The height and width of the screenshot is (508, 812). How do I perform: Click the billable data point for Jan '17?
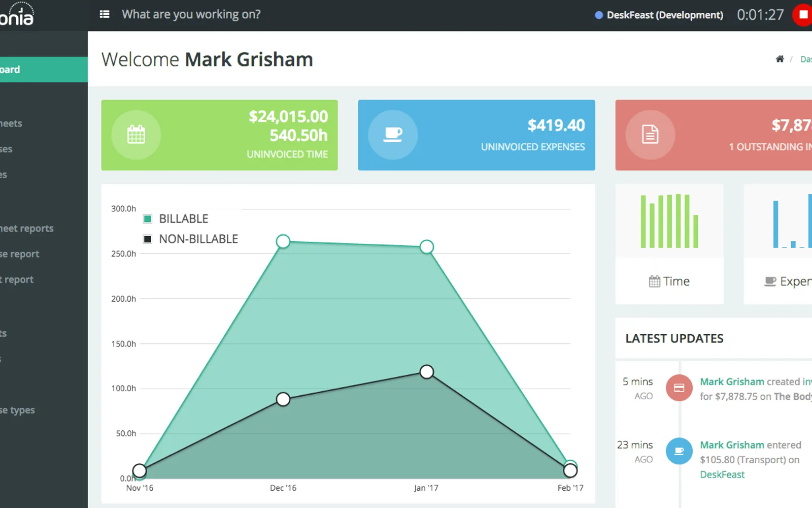[x=427, y=247]
